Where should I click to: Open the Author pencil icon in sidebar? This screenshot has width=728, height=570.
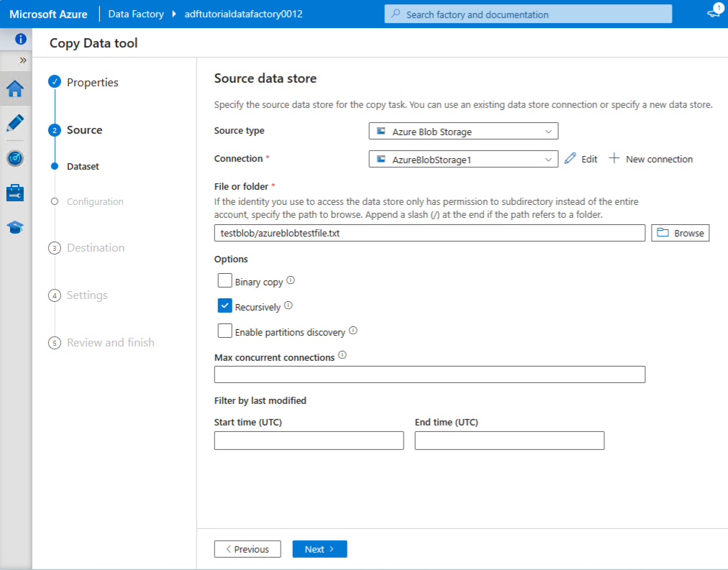pos(15,123)
